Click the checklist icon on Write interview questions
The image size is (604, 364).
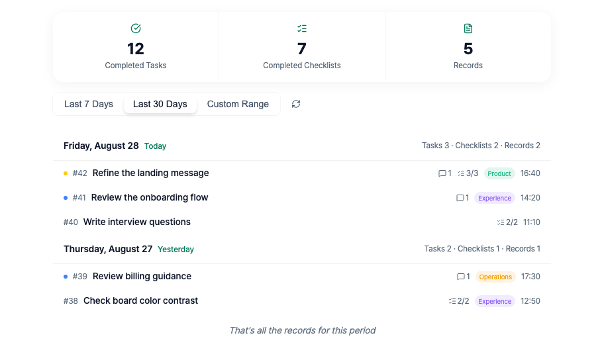click(x=501, y=222)
